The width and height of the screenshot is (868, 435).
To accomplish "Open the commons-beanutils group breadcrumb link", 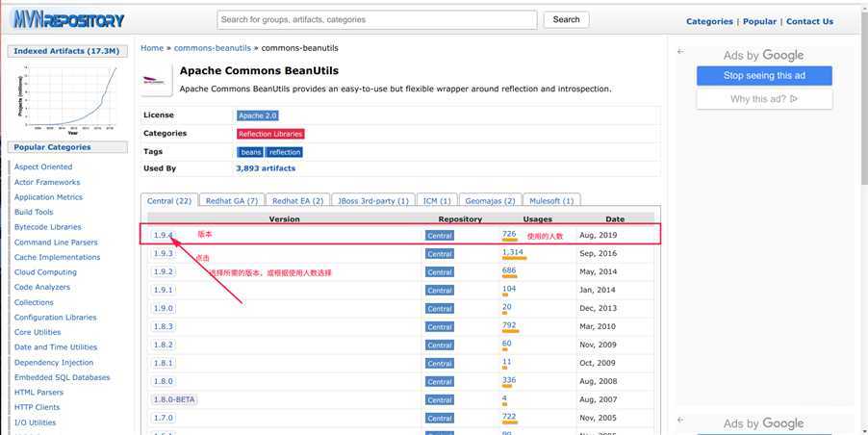I will [213, 48].
